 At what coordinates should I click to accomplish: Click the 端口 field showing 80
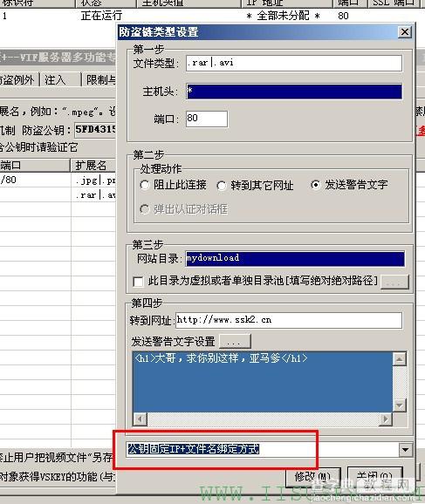point(207,119)
